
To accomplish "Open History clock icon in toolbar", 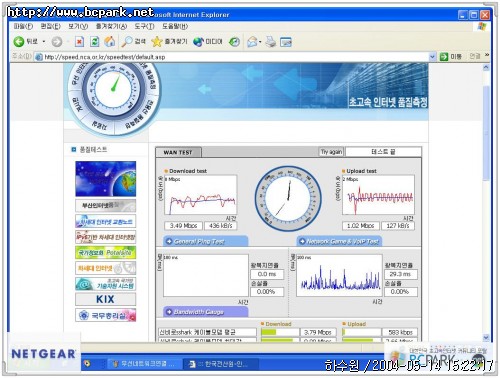I will [235, 42].
